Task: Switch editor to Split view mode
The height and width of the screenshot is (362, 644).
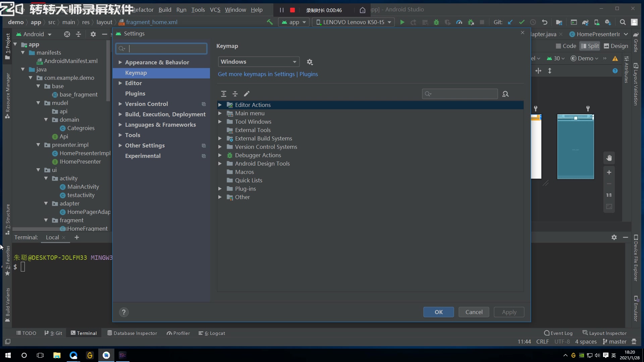Action: pyautogui.click(x=590, y=46)
